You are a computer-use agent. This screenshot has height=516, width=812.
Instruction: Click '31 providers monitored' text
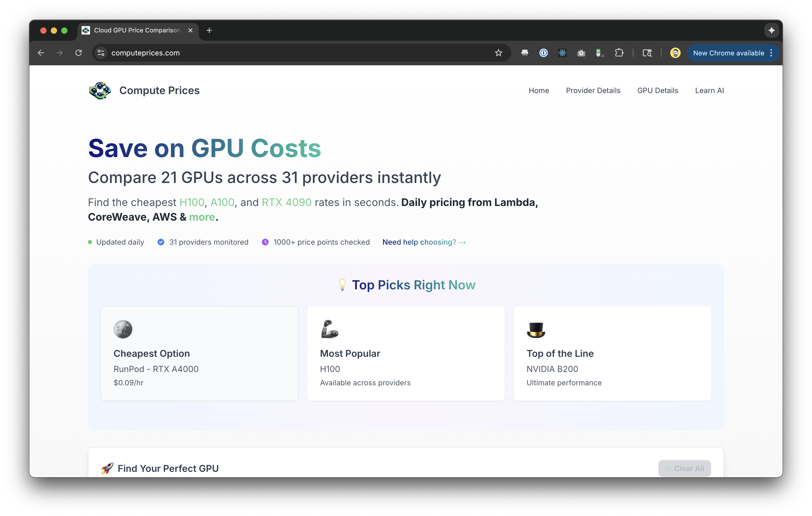click(x=209, y=242)
